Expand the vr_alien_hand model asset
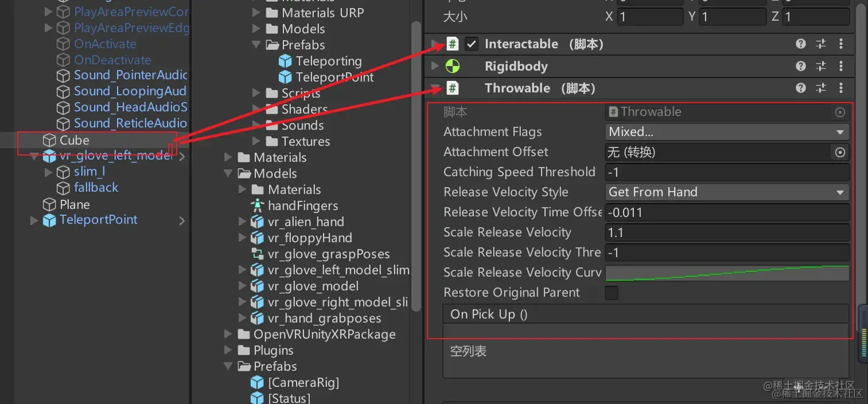 [243, 222]
